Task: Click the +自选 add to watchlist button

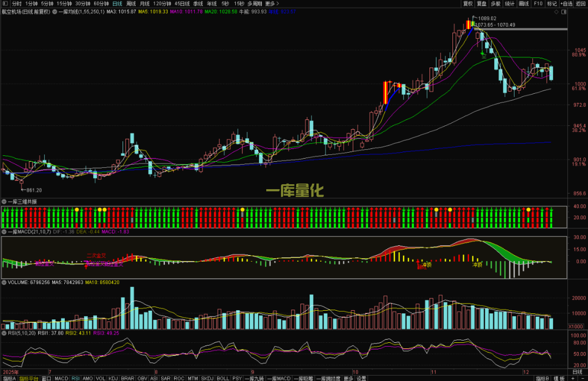Action: 566,4
